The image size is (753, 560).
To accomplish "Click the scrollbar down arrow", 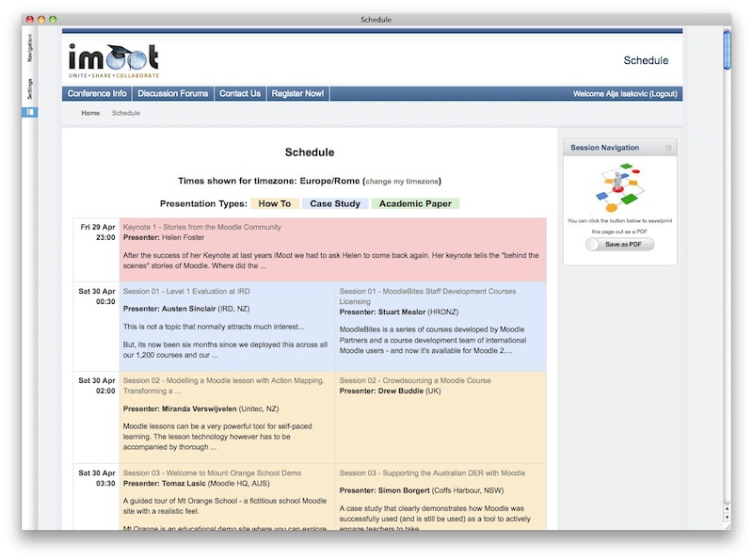I will (727, 518).
